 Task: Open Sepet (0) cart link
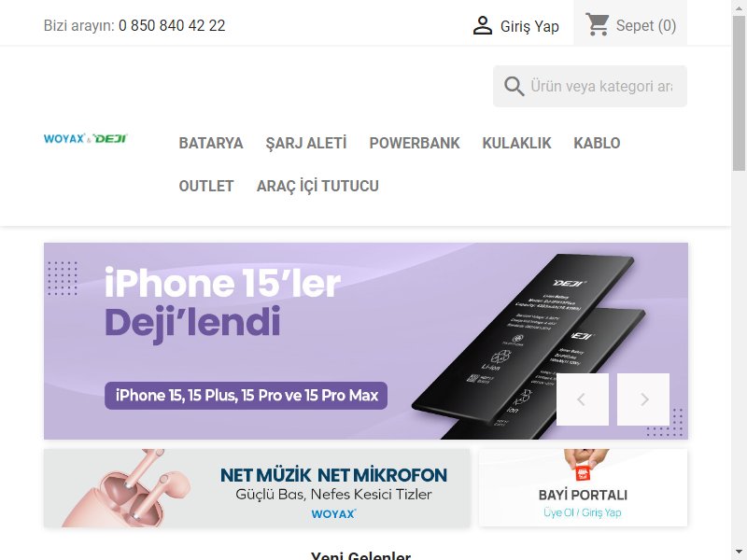[x=645, y=25]
